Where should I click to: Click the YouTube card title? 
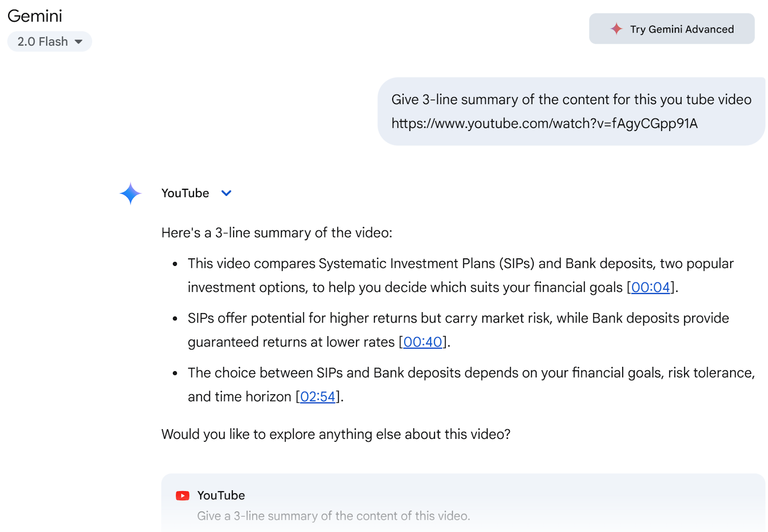click(x=221, y=496)
